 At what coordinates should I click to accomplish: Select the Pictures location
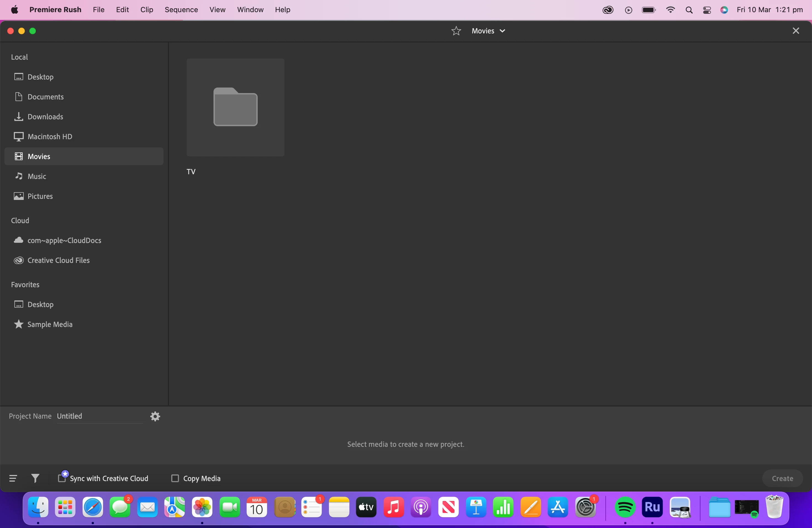[x=40, y=196]
